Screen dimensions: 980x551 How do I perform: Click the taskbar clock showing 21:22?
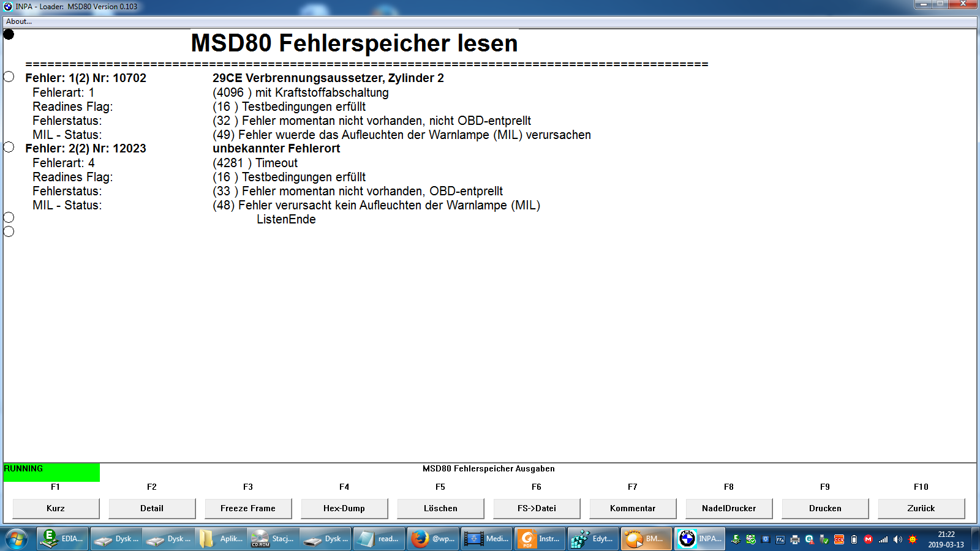[946, 539]
